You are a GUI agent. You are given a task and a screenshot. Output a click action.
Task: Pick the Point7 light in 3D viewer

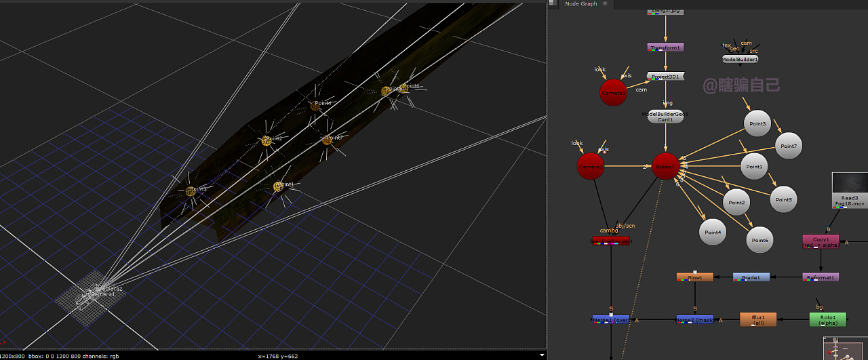click(x=328, y=140)
